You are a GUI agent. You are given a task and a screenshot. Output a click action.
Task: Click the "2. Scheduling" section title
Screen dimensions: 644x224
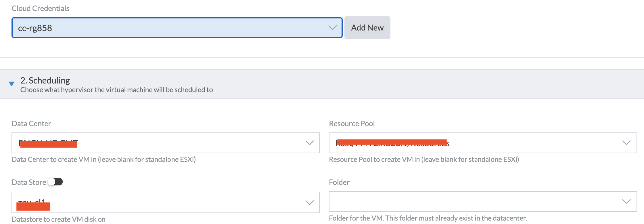[x=45, y=80]
